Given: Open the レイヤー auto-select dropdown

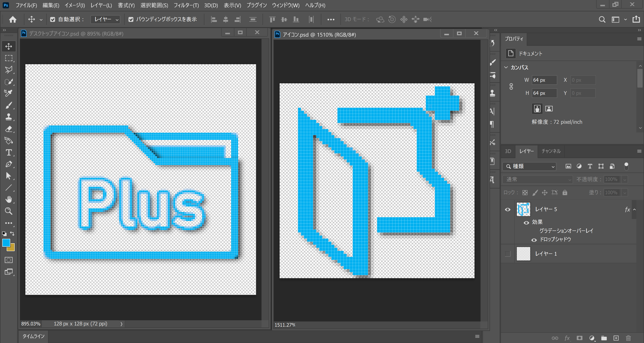Looking at the screenshot, I should (x=105, y=20).
